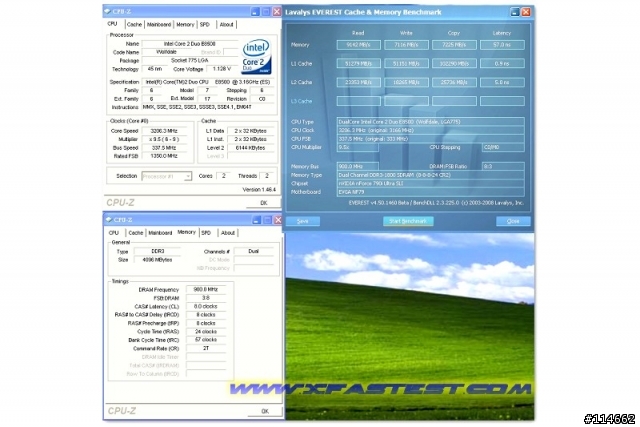Screen dimensions: 640x427
Task: Click the processor Name field 'Intel Core 2 Duo E8500'
Action: [190, 44]
